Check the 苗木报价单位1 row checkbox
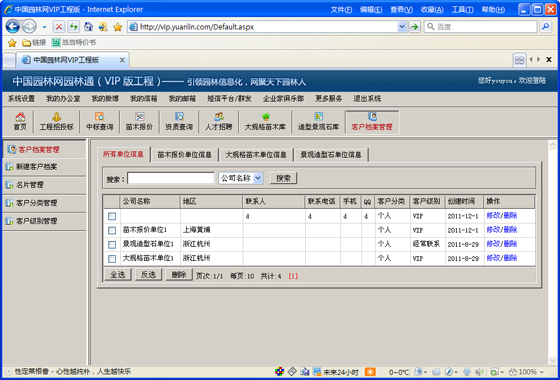Viewport: 560px width, 380px height. 112,230
